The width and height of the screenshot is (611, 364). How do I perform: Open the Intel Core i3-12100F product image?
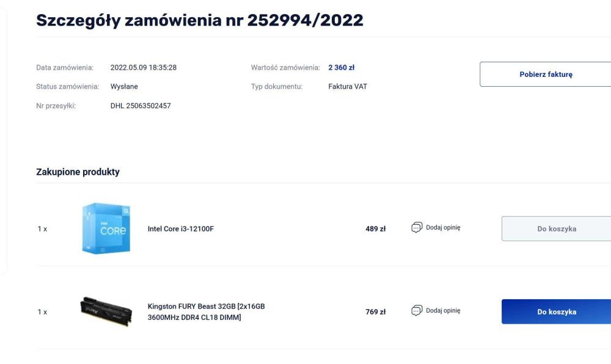click(106, 228)
